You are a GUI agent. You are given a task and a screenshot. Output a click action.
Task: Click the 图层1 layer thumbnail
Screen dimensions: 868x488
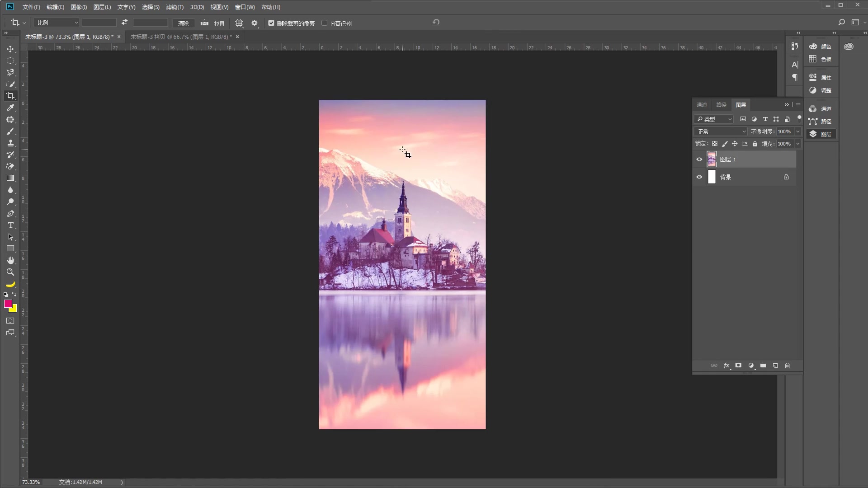coord(712,159)
